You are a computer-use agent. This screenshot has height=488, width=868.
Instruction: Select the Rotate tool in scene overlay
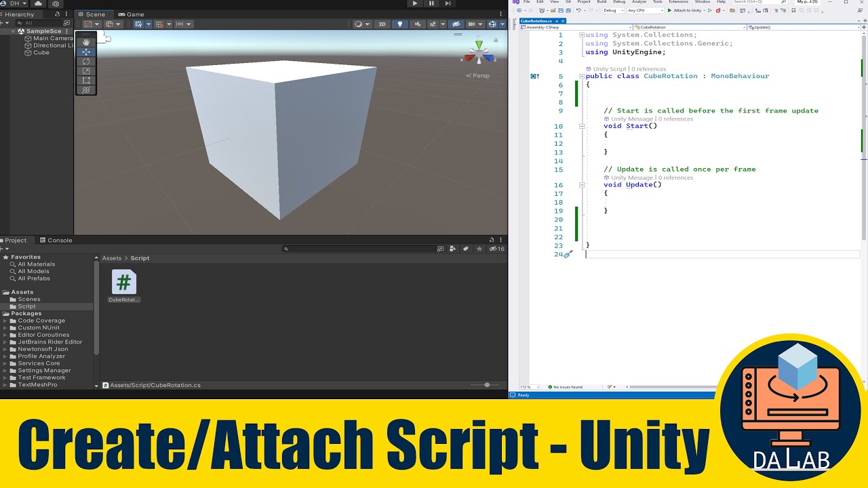click(86, 61)
